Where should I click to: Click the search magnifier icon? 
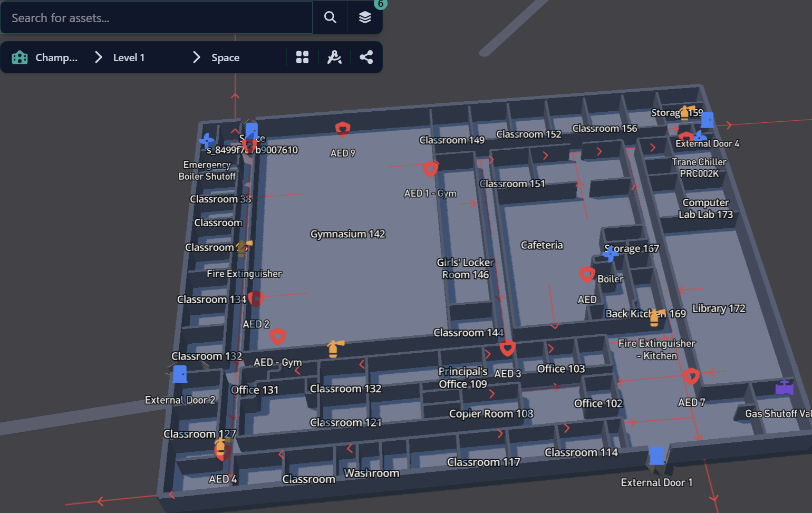pyautogui.click(x=330, y=17)
